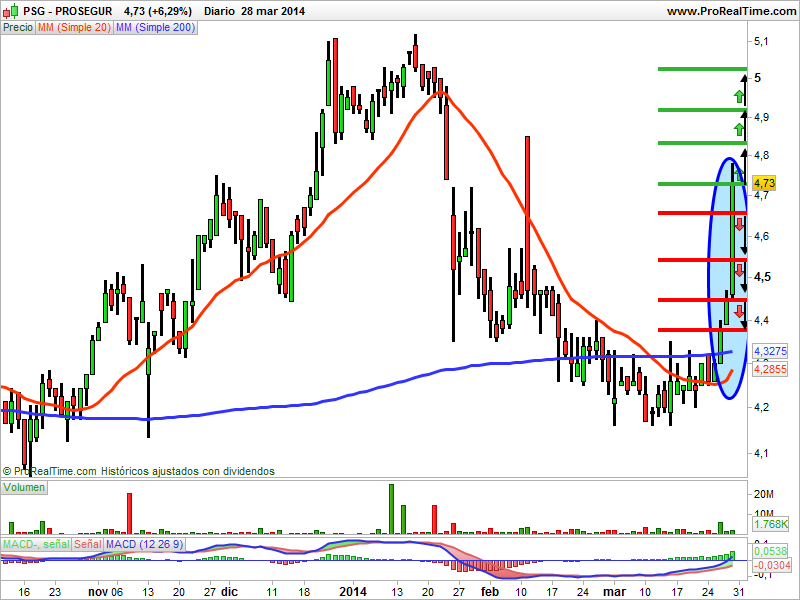Select the MACD-, señal label
The image size is (800, 600).
click(36, 544)
